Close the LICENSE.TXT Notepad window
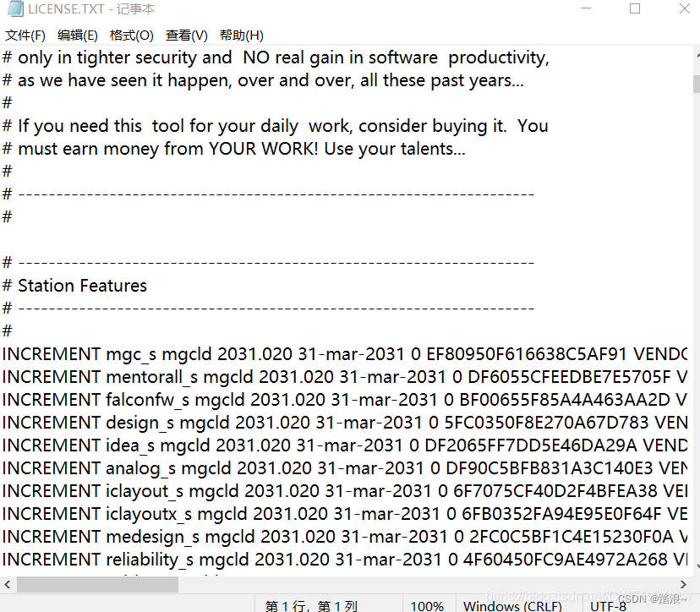 click(x=685, y=8)
